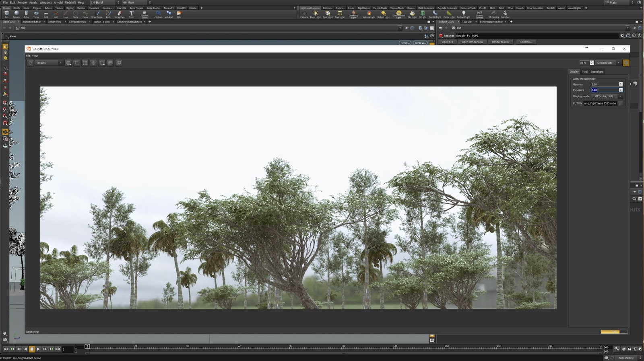Click the frame 2 marker on timeline

87,346
